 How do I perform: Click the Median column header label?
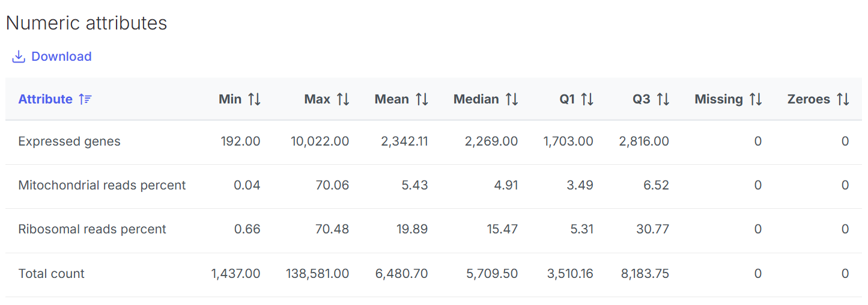[x=476, y=99]
